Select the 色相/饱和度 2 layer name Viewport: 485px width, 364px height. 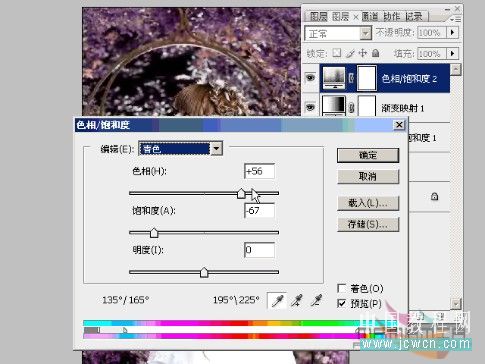pos(409,79)
